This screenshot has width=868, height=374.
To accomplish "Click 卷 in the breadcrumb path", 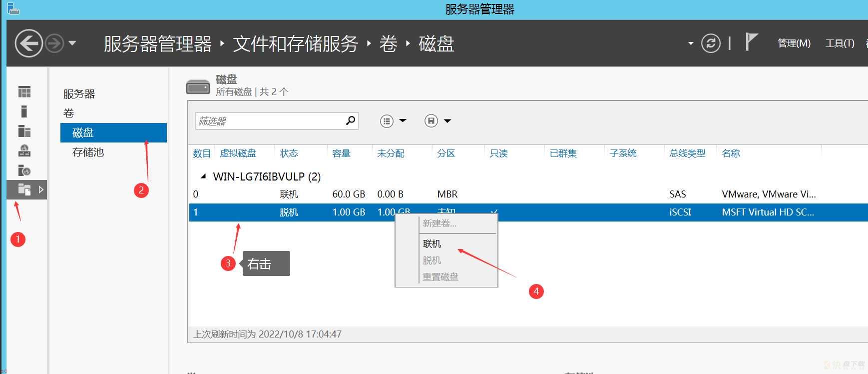I will point(389,44).
